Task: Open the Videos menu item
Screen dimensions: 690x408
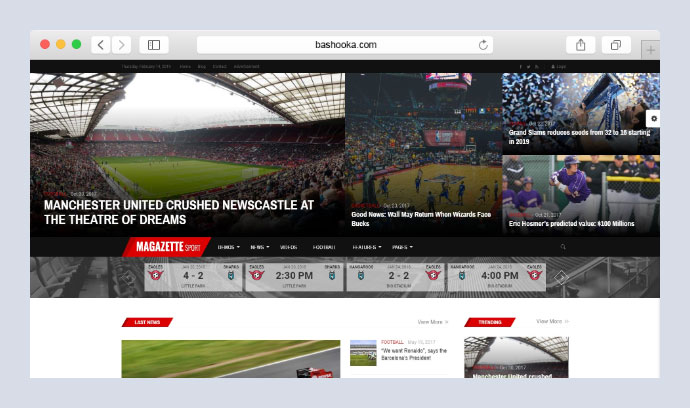Action: tap(289, 247)
